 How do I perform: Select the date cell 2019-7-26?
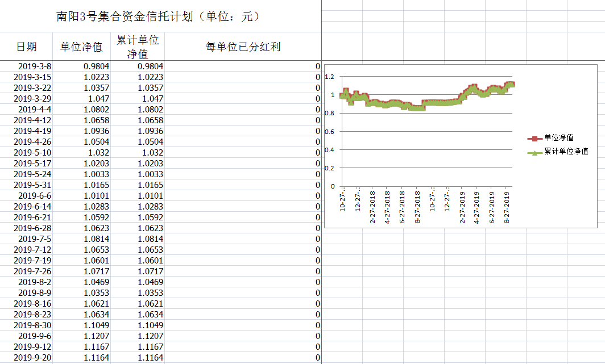(26, 271)
